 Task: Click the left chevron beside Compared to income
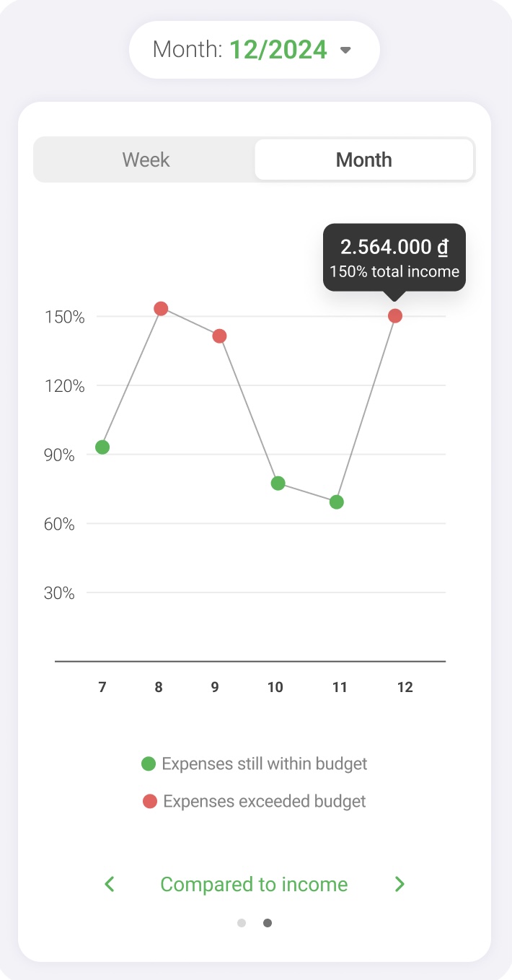tap(110, 884)
